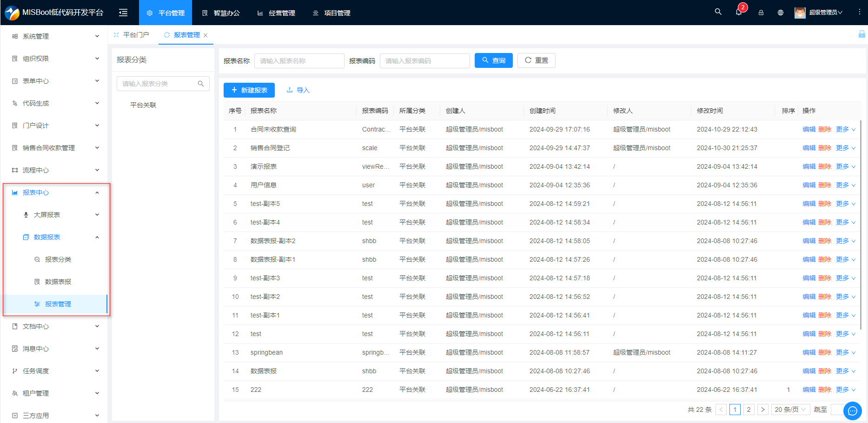Edit the springbean report
The height and width of the screenshot is (423, 868).
[809, 352]
